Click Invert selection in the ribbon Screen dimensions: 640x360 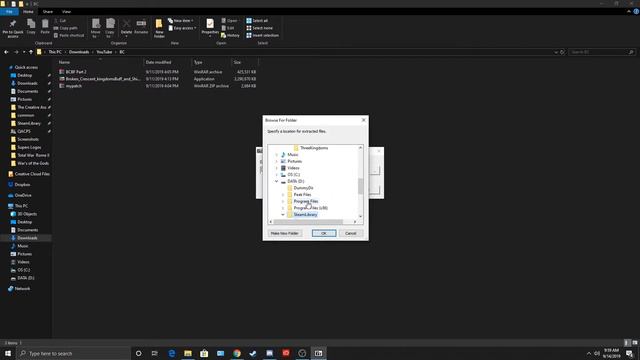(262, 36)
